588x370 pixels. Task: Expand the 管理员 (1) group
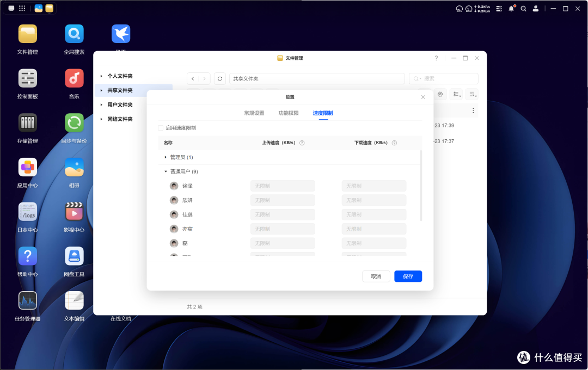[166, 157]
